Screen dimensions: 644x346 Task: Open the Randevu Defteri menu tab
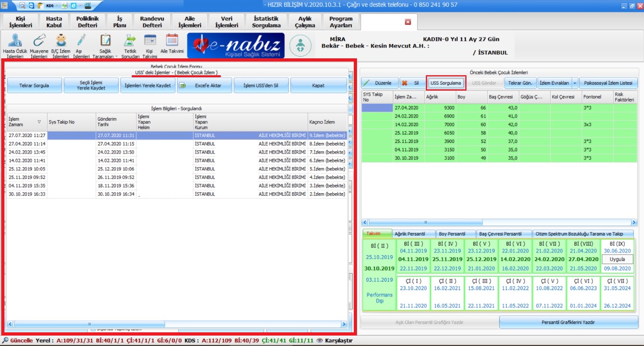pos(152,22)
